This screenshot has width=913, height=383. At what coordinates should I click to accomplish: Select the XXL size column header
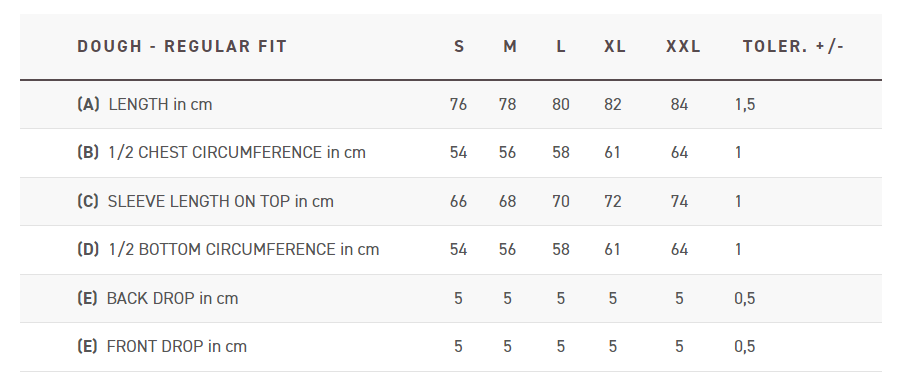(x=683, y=47)
